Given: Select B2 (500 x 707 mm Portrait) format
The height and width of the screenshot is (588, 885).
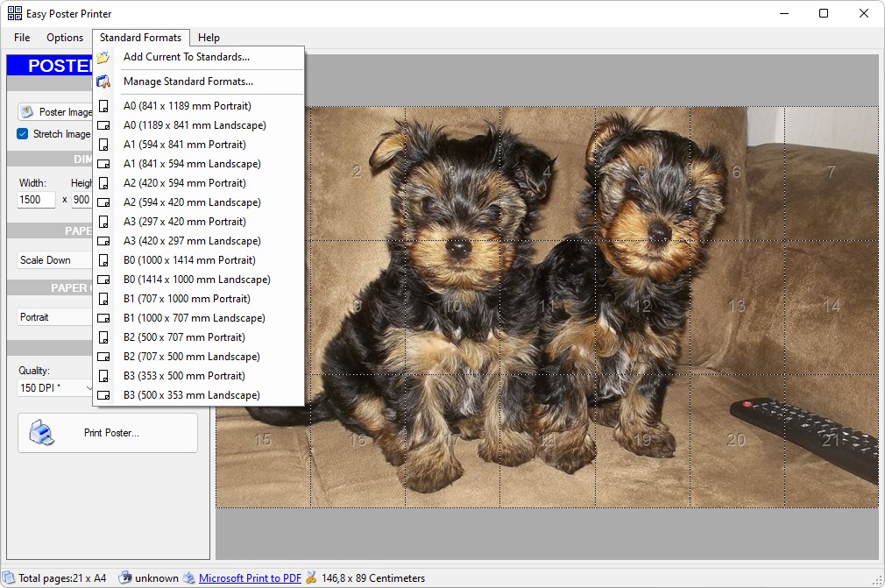Looking at the screenshot, I should [x=199, y=337].
